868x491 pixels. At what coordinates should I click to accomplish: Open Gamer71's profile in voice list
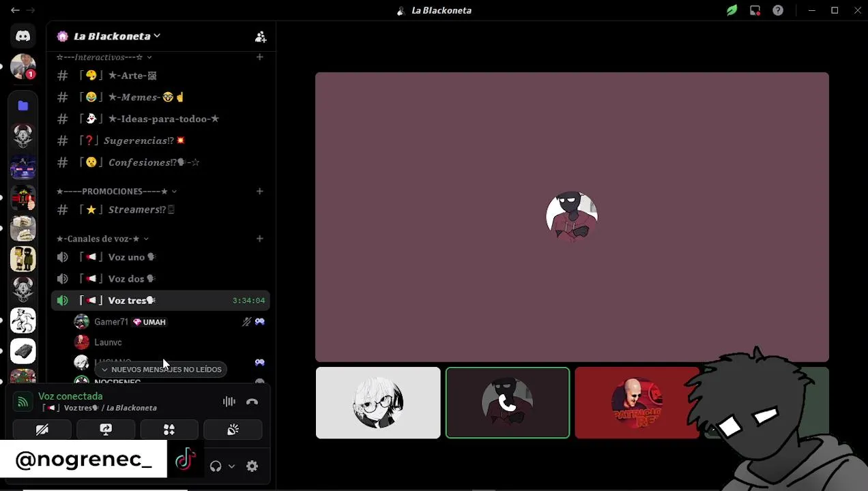coord(169,322)
